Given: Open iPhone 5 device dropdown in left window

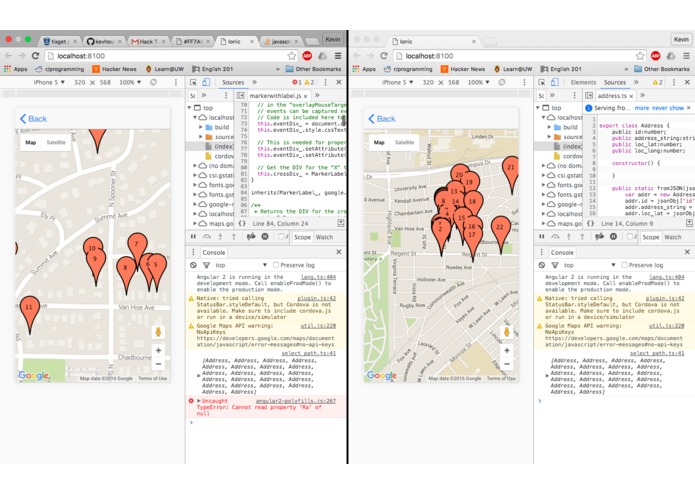Looking at the screenshot, I should tap(49, 82).
